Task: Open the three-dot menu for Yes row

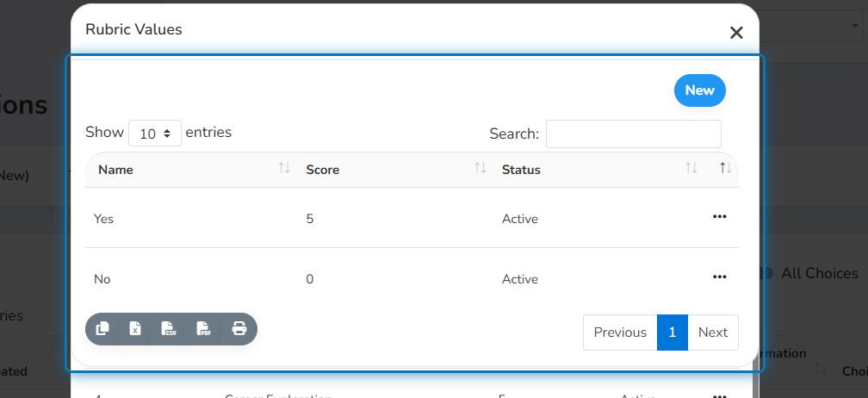Action: pos(719,217)
